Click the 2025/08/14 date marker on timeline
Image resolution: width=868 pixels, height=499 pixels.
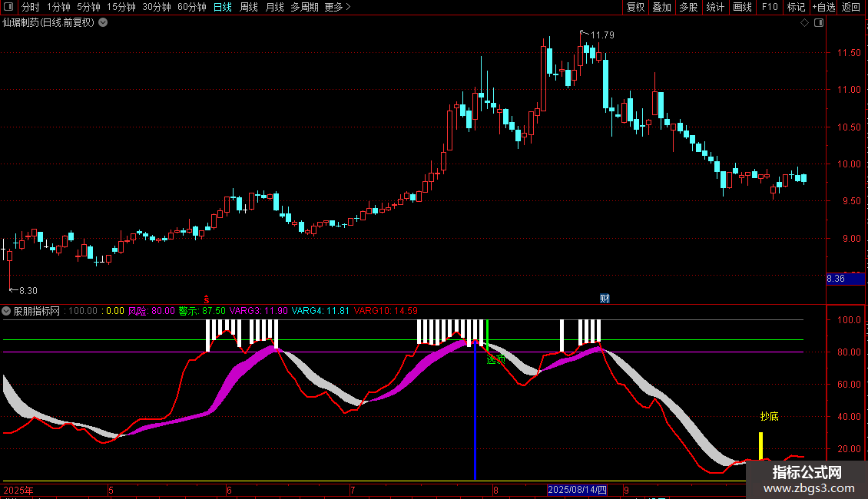click(577, 490)
